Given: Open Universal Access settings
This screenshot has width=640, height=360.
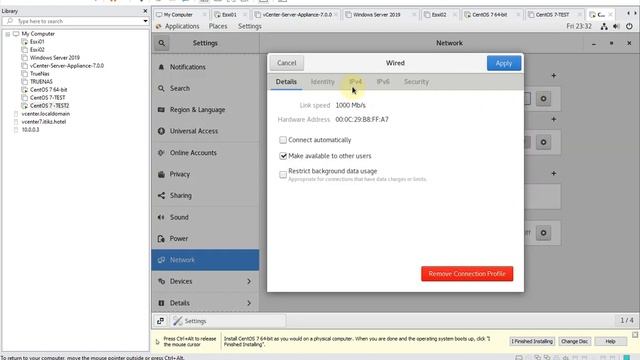Looking at the screenshot, I should 205,131.
